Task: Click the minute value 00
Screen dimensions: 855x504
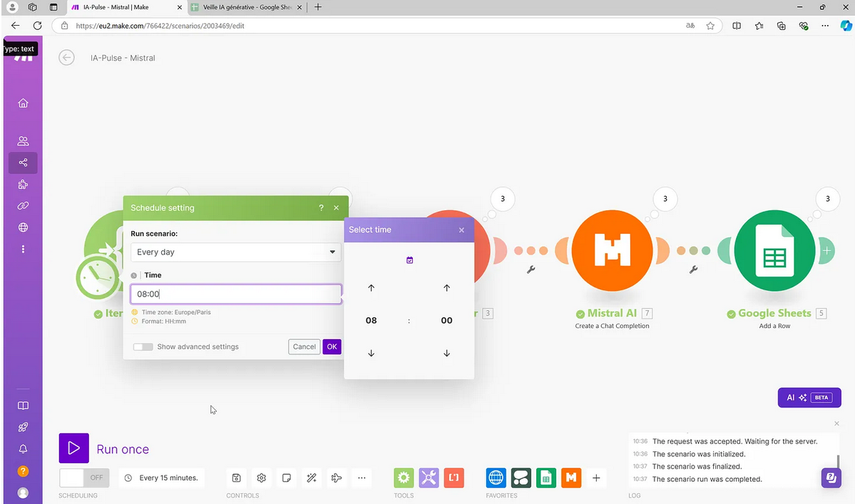Action: tap(446, 320)
